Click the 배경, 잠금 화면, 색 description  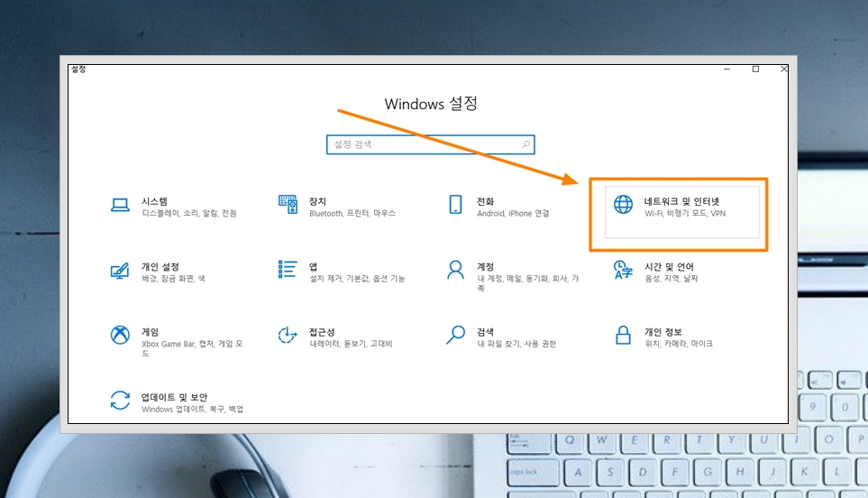[x=173, y=279]
